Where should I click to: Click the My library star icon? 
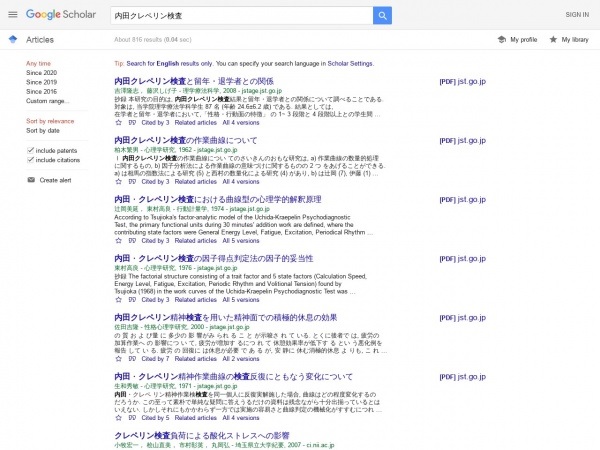click(x=553, y=39)
